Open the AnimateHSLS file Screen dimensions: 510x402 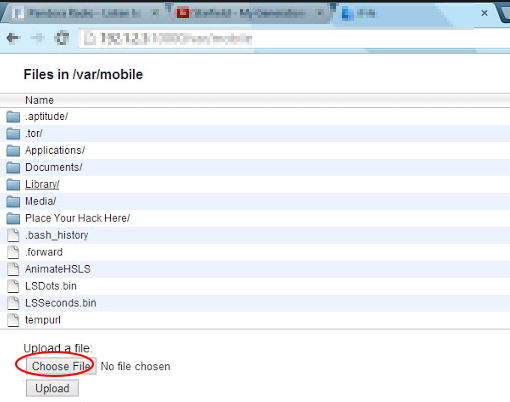coord(58,269)
